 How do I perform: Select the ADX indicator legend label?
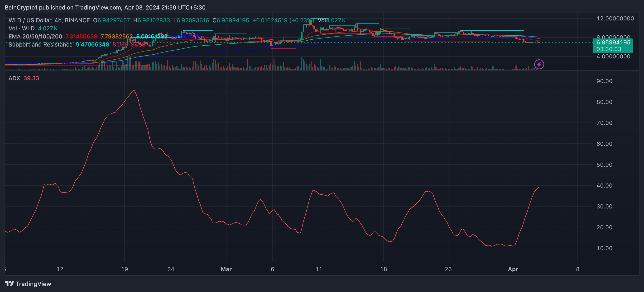[14, 78]
